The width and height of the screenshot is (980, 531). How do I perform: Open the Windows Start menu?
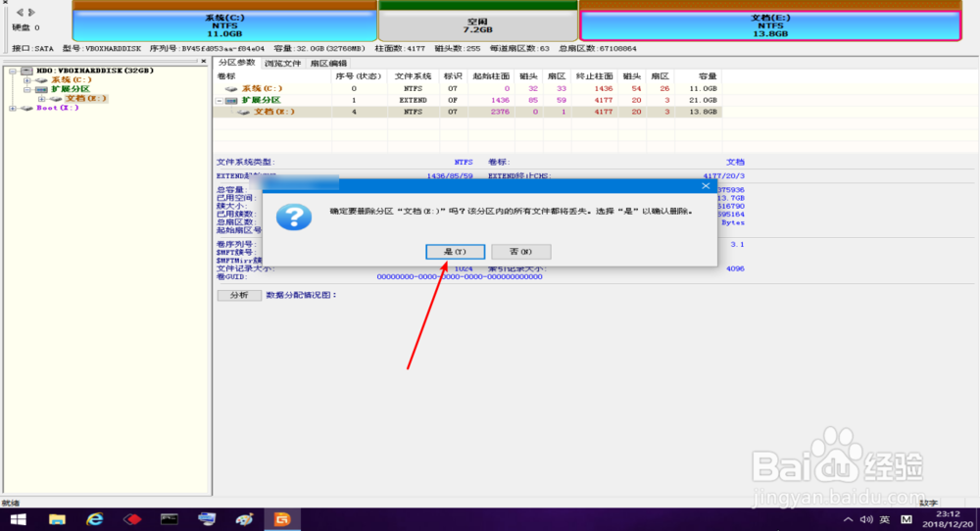click(18, 519)
